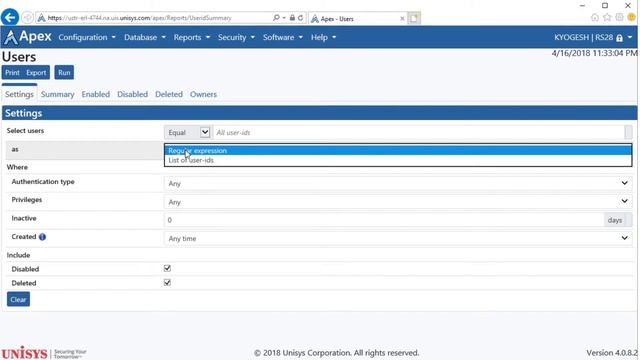The image size is (640, 360).
Task: Switch to the Settings tab
Action: point(19,94)
